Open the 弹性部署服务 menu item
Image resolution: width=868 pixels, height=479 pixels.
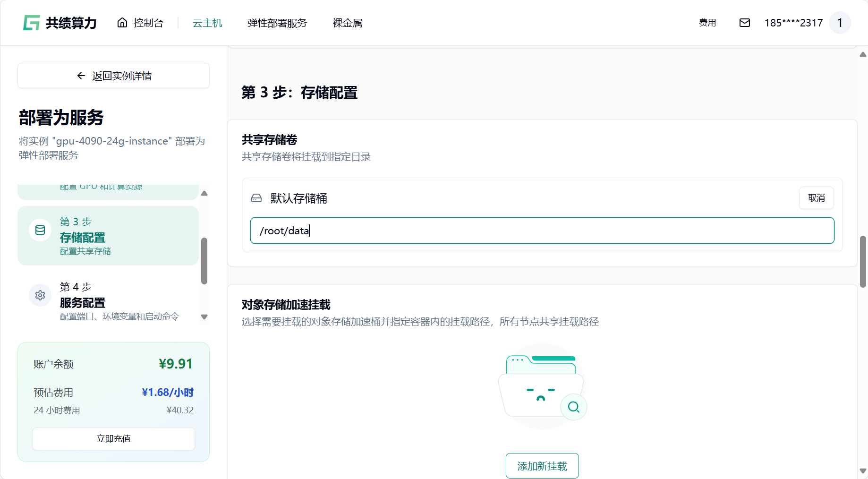277,23
